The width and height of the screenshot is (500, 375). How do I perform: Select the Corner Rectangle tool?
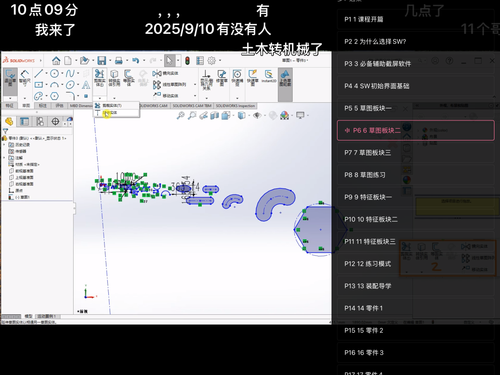point(39,85)
